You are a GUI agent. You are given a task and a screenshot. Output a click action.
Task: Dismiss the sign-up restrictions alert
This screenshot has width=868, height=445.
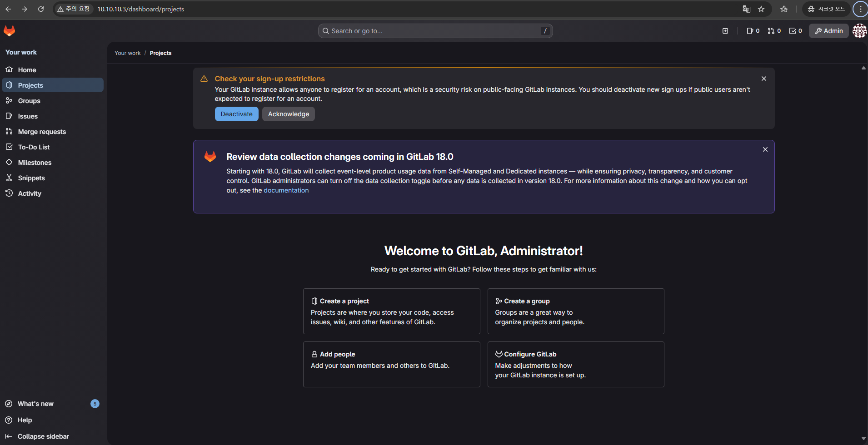click(x=764, y=79)
